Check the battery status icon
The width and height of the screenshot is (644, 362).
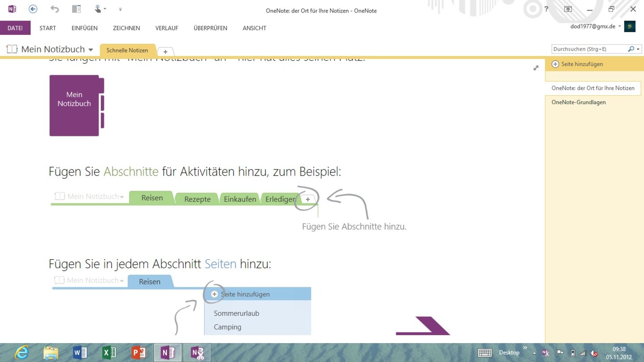[x=572, y=353]
